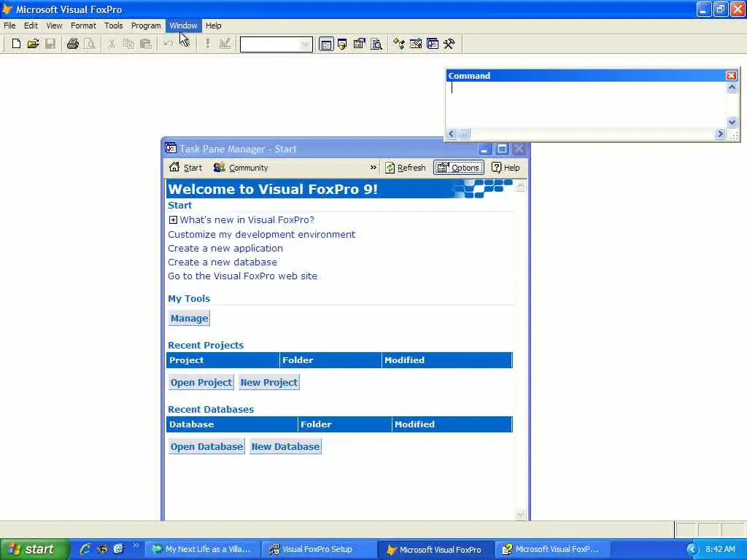Viewport: 747px width, 560px height.
Task: Open the View menu
Action: (x=54, y=26)
